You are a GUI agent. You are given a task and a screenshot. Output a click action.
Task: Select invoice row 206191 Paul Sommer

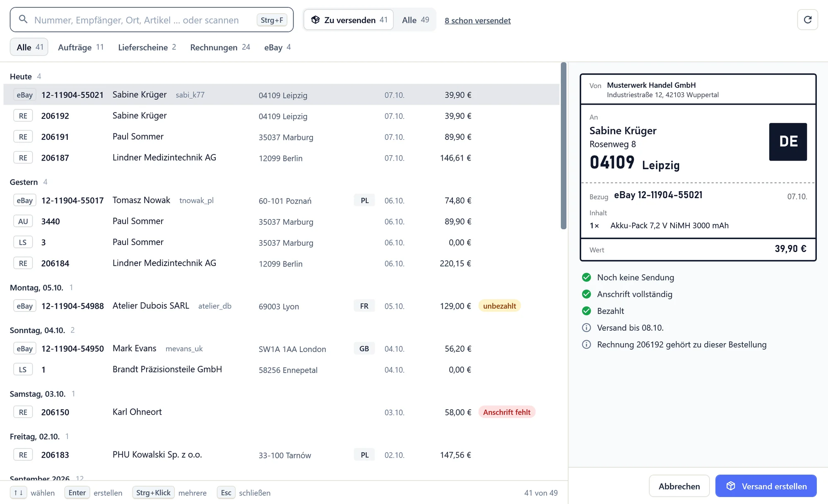pyautogui.click(x=282, y=137)
